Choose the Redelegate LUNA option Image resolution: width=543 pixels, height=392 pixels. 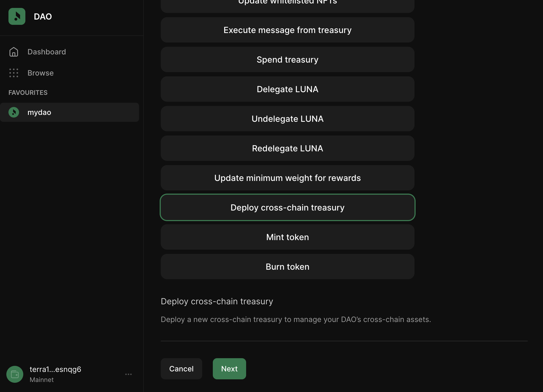287,148
